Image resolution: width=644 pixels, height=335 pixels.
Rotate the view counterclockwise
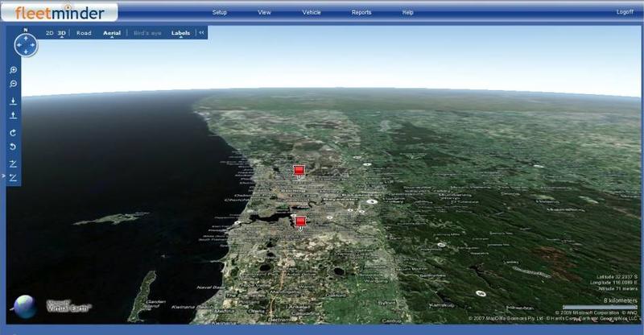(x=13, y=147)
